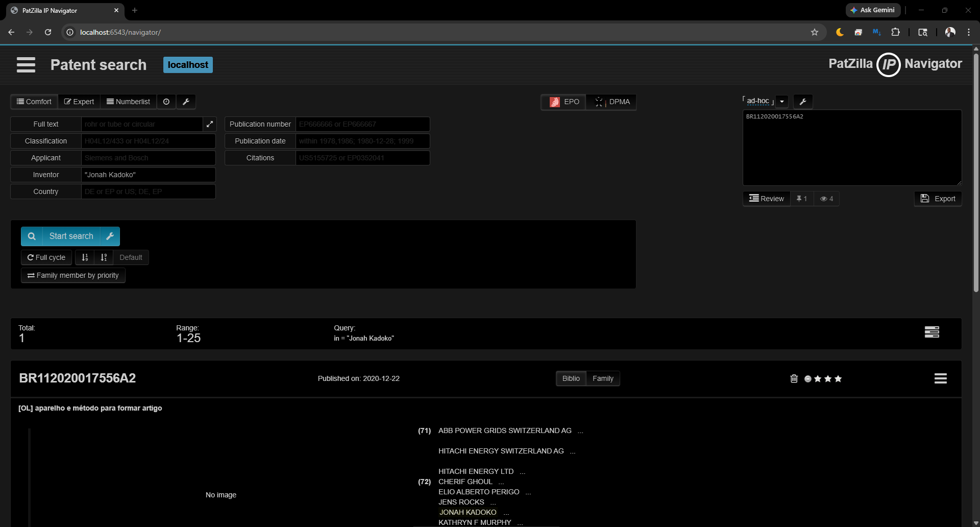Screen dimensions: 980x527
Task: Select the DPMA data source
Action: click(x=611, y=102)
